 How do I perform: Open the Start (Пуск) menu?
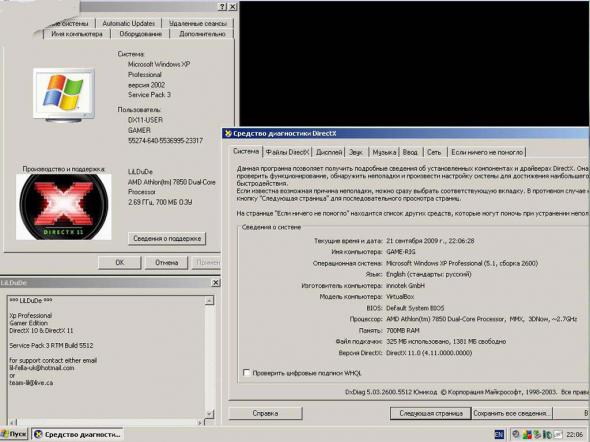point(14,434)
